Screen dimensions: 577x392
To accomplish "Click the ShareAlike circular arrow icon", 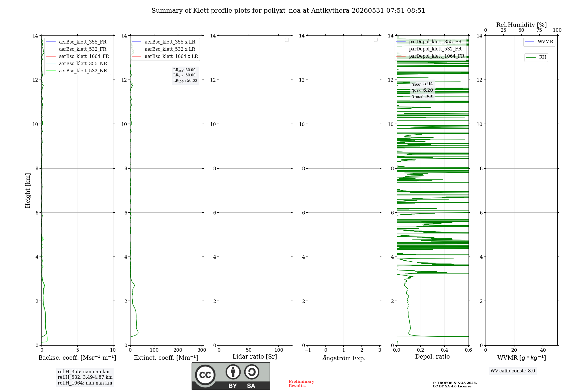I will [252, 372].
